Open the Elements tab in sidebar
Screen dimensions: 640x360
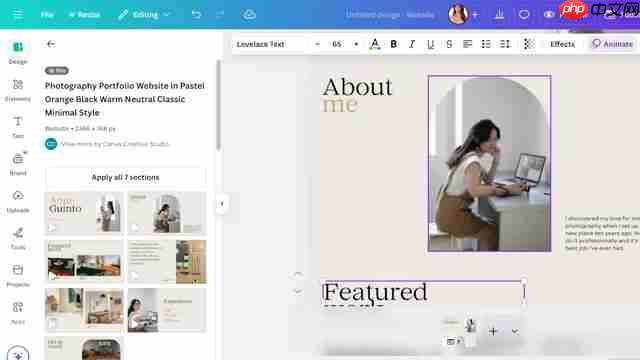pos(18,90)
